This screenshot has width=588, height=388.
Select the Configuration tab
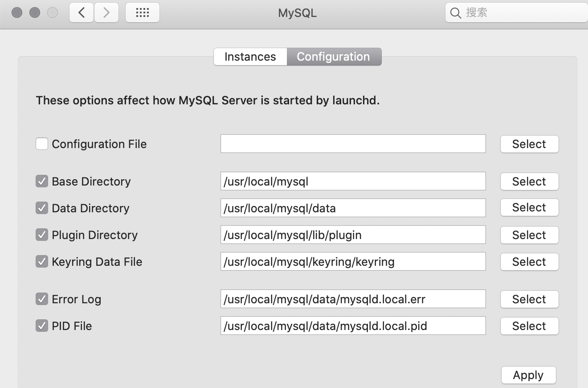334,57
